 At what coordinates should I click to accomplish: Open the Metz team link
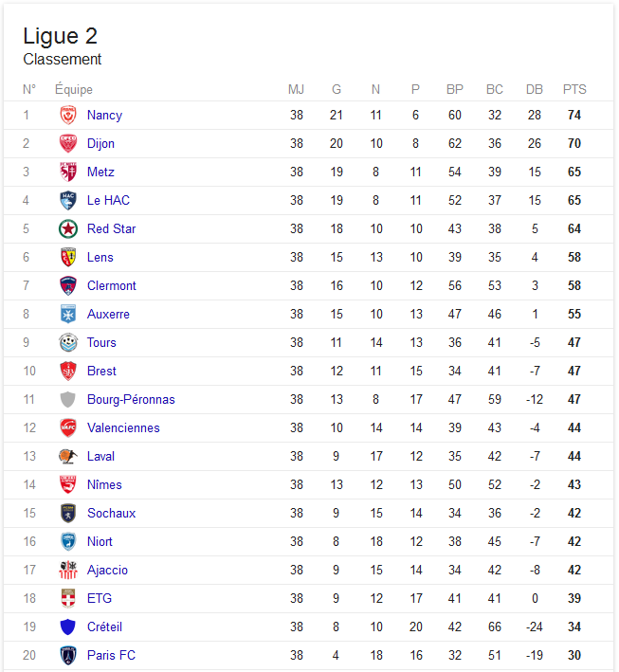100,172
